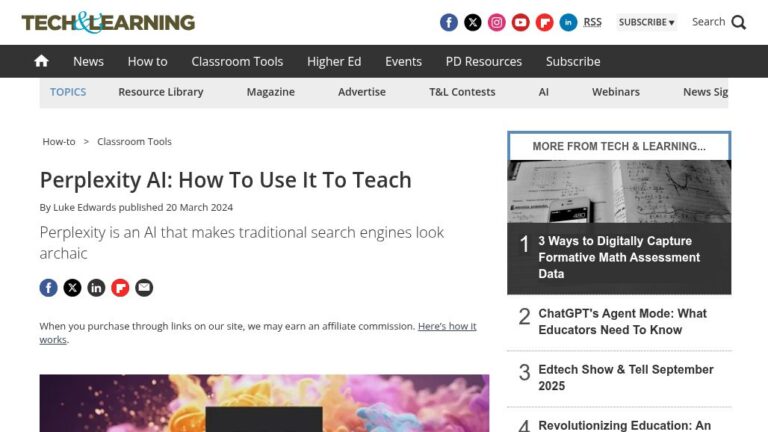Open 'Revolutionizing Education' article
768x432 pixels.
624,425
